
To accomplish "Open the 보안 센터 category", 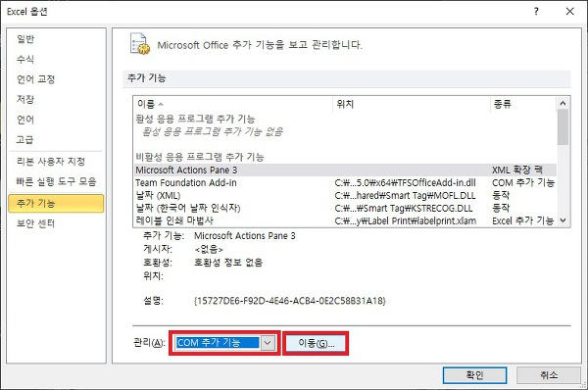I will (35, 223).
